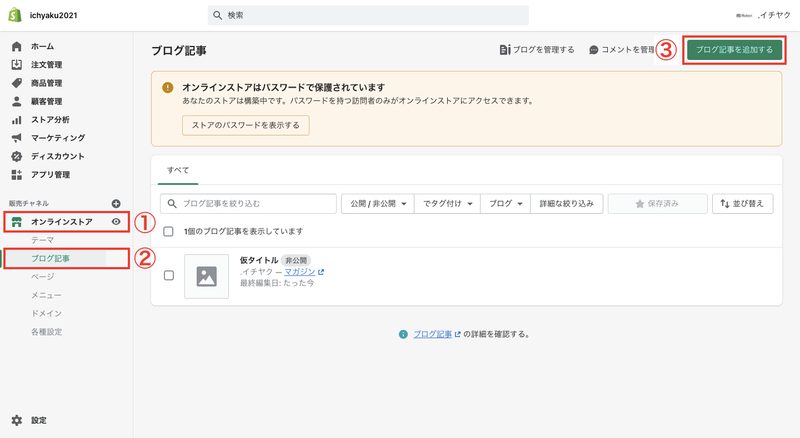Open the 仮タイトル blog post
Image resolution: width=800 pixels, height=438 pixels.
259,260
